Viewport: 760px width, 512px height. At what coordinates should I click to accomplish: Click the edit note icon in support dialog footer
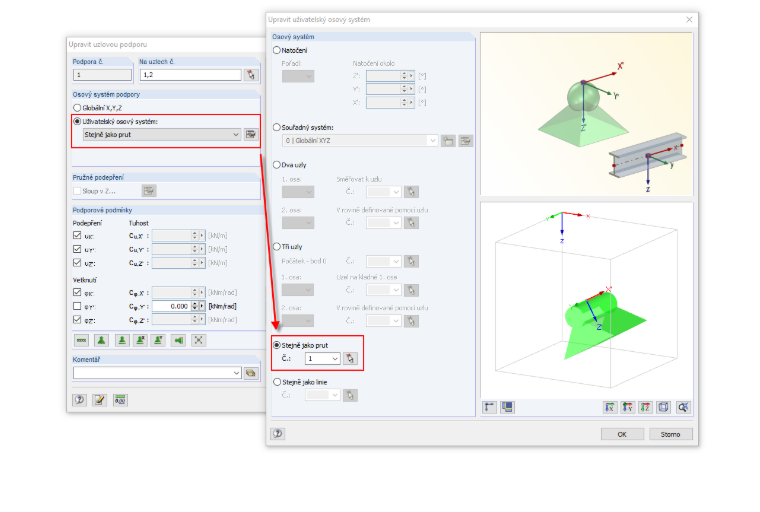tap(99, 400)
